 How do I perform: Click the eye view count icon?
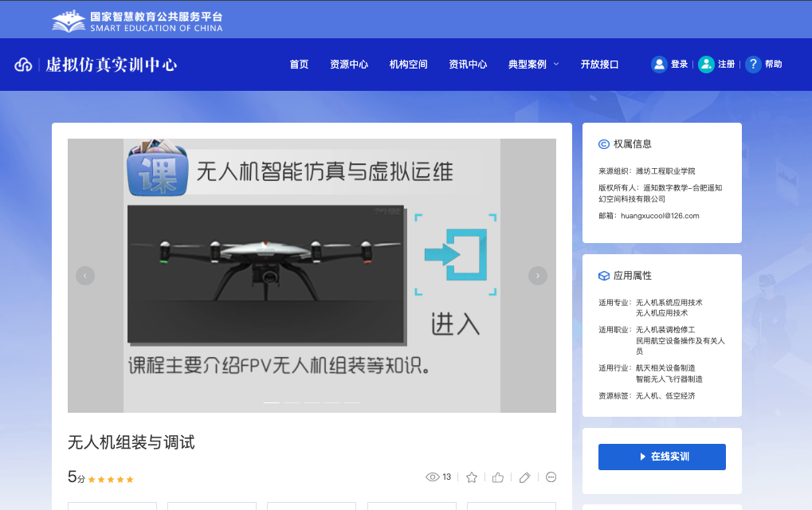click(433, 477)
